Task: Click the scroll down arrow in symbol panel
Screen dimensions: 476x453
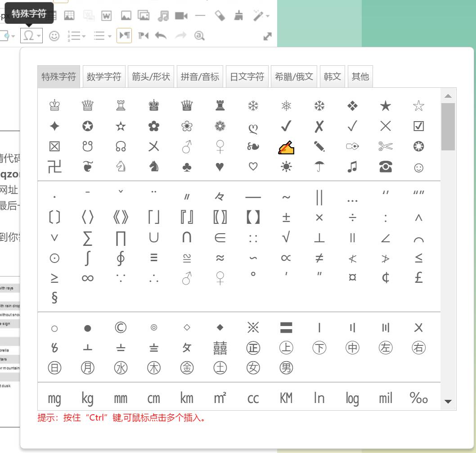Action: (x=448, y=402)
